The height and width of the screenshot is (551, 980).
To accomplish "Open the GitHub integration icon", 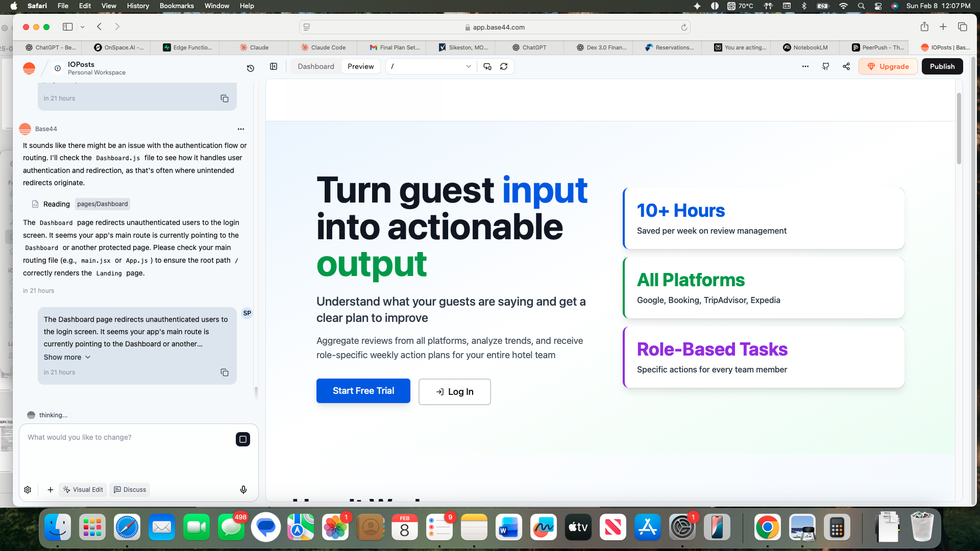I will pyautogui.click(x=826, y=66).
